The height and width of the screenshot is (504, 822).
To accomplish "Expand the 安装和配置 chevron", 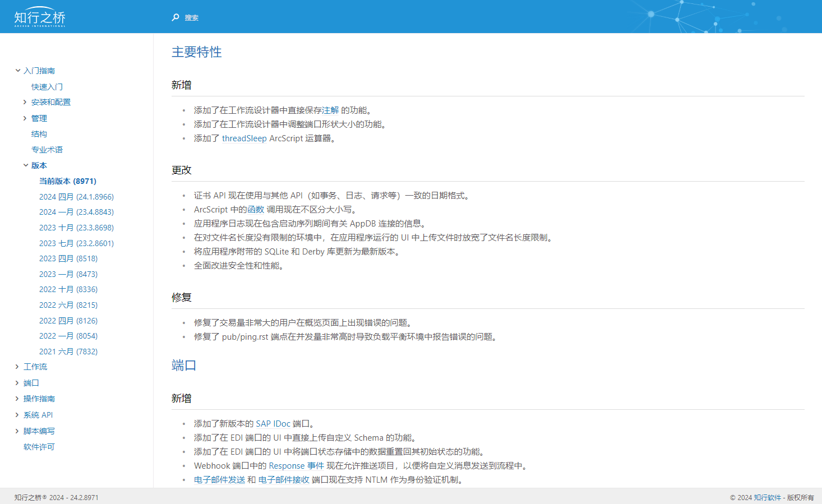I will [25, 102].
